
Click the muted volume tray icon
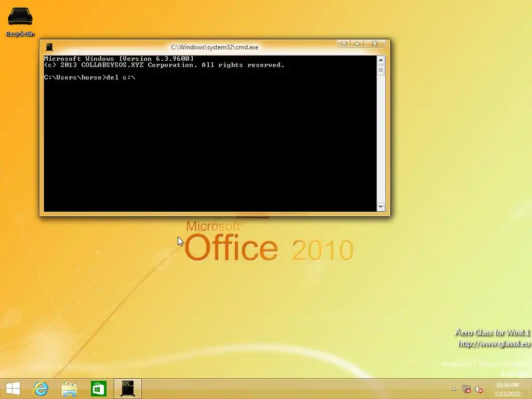click(479, 389)
